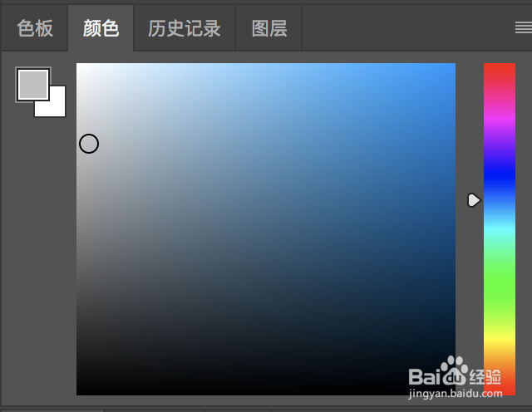Click the Baidu paw logo watermark

click(455, 370)
